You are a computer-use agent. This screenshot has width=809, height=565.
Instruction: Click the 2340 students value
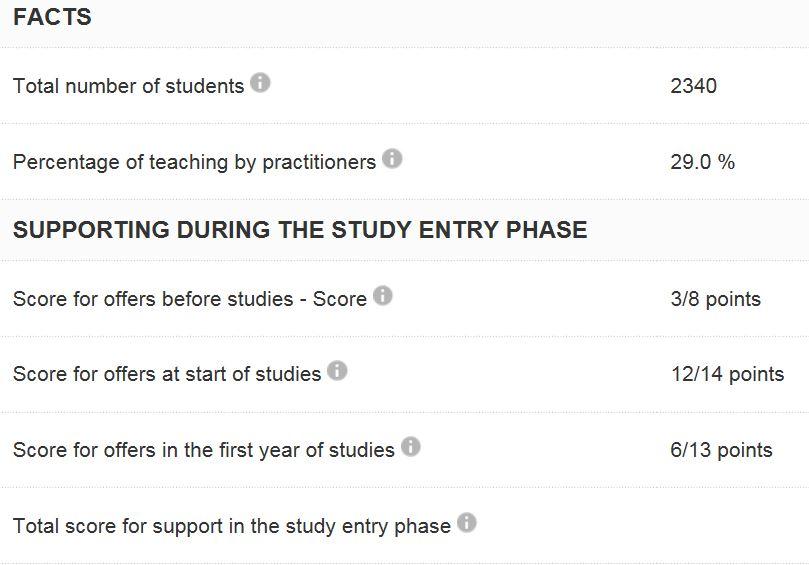click(x=693, y=86)
